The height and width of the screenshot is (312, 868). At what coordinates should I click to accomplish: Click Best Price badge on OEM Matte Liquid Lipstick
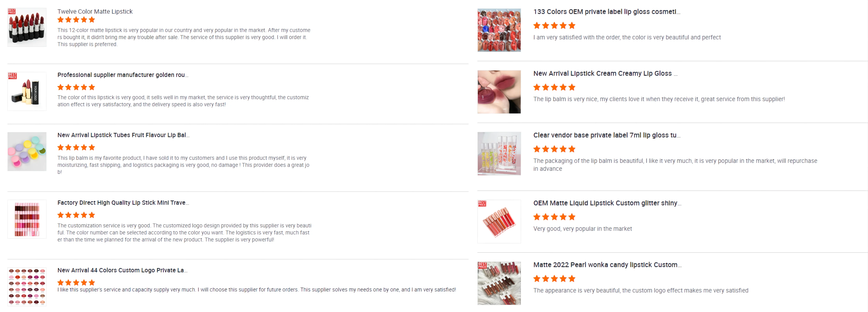click(482, 204)
